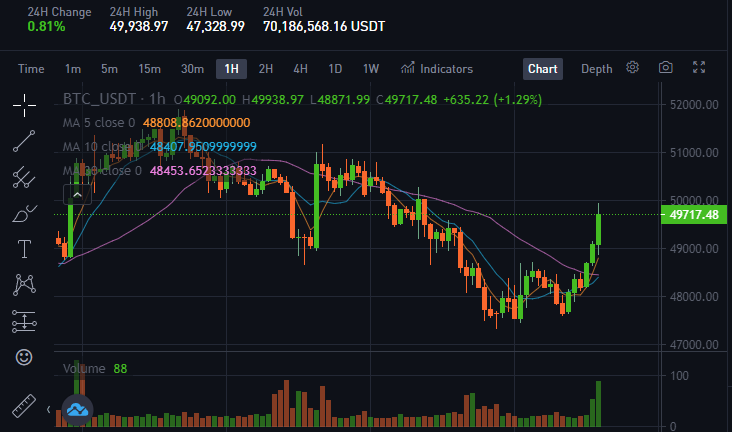Collapse the left drawing toolbar arrow

pos(49,410)
